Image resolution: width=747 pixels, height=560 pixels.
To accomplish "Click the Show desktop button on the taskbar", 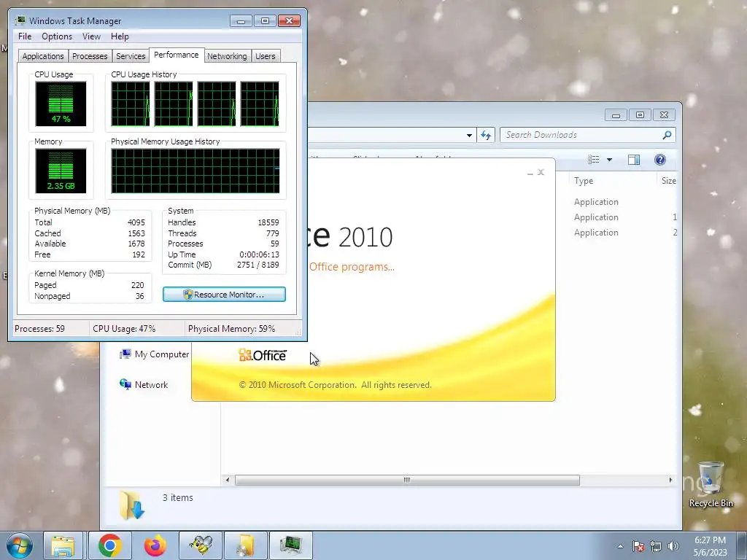I will tap(742, 545).
